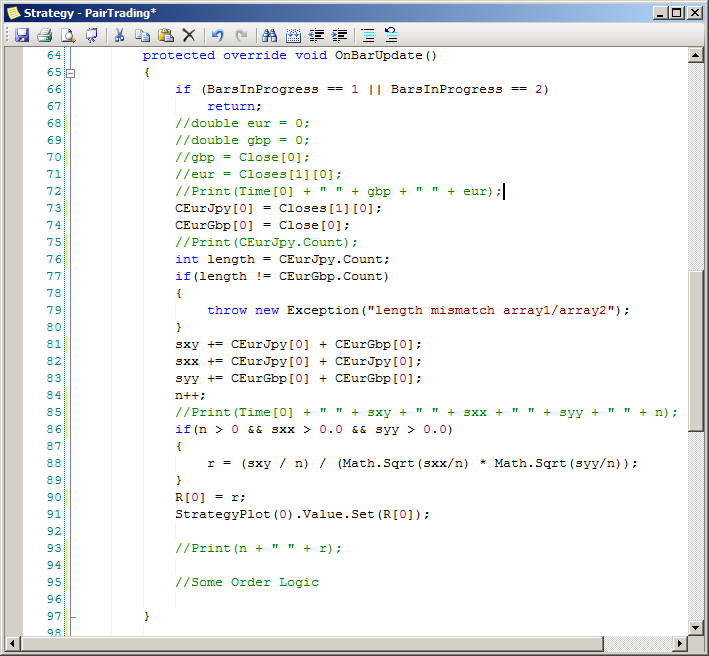Click the 'length mismatch array1/array2' string
The height and width of the screenshot is (656, 709).
[x=491, y=311]
